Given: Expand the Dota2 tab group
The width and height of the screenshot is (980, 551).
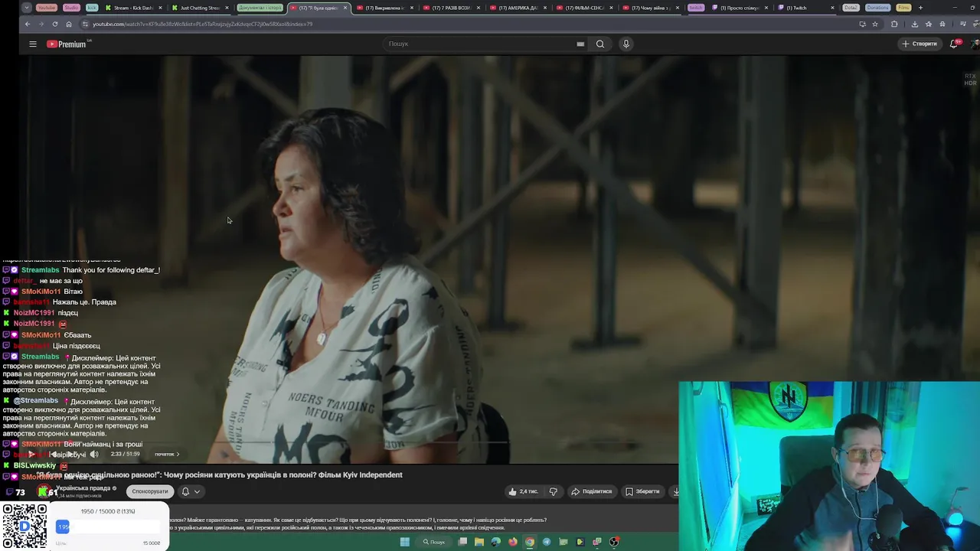Looking at the screenshot, I should pos(851,8).
